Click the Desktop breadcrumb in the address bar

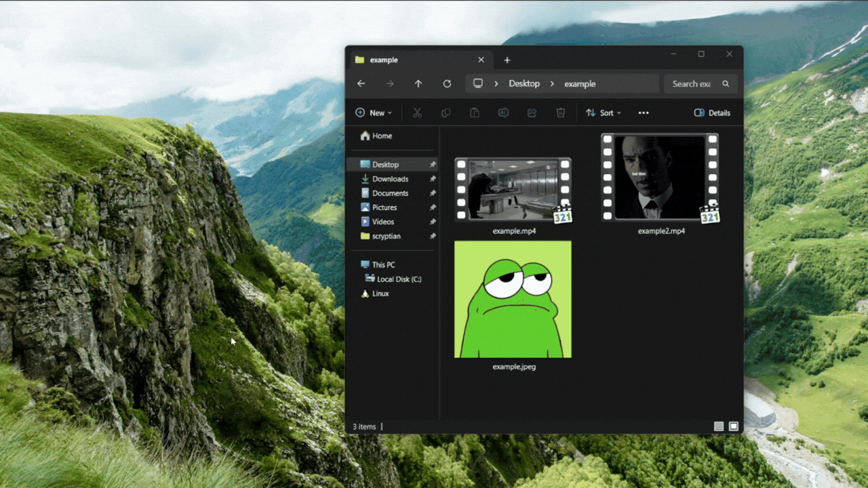click(x=524, y=84)
